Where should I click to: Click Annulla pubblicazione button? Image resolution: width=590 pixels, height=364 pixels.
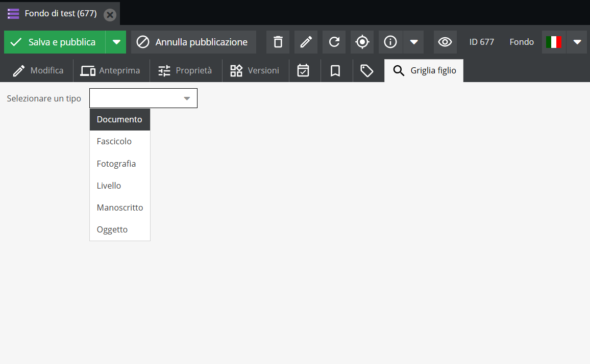tap(193, 42)
